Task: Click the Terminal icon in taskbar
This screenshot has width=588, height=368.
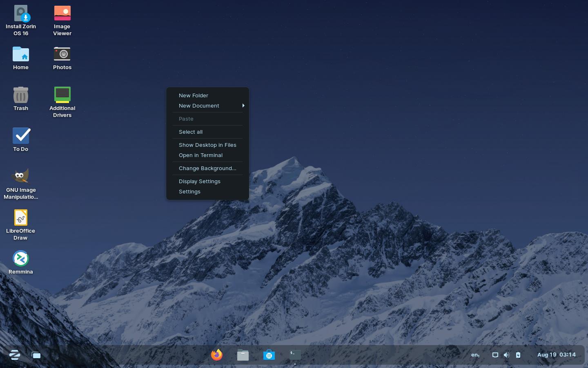Action: 295,355
